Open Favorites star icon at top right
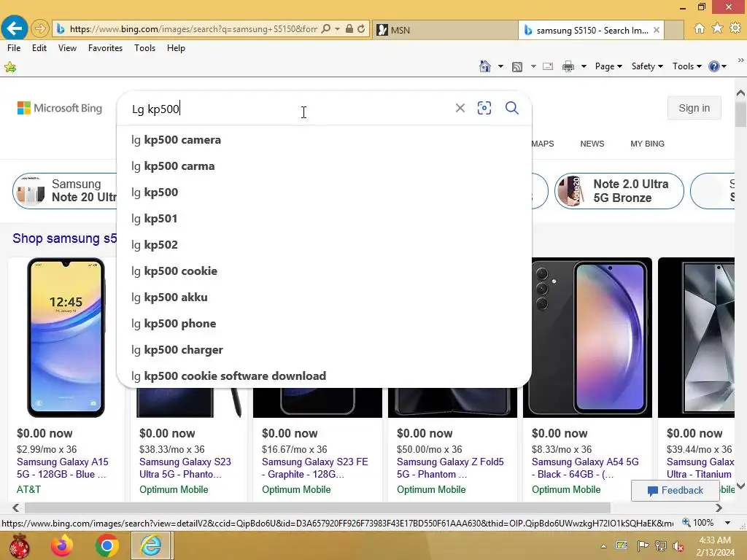747x560 pixels. click(717, 28)
